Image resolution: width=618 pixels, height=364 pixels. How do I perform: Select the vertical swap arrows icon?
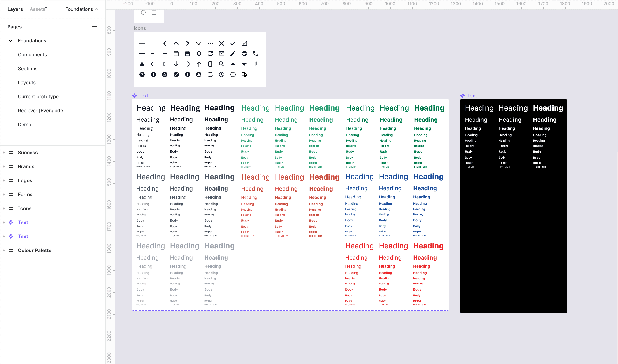click(x=255, y=64)
